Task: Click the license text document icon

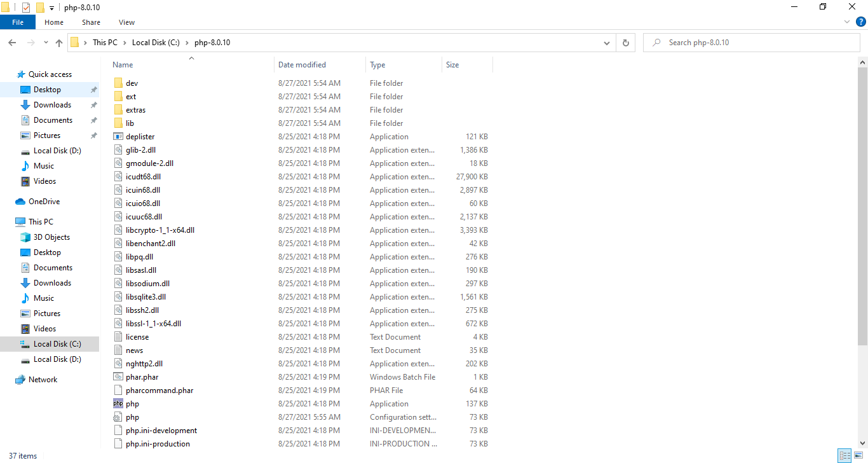Action: click(x=118, y=337)
